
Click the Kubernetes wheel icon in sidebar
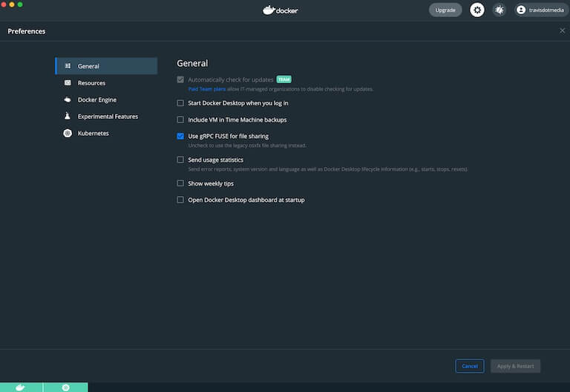pos(68,133)
